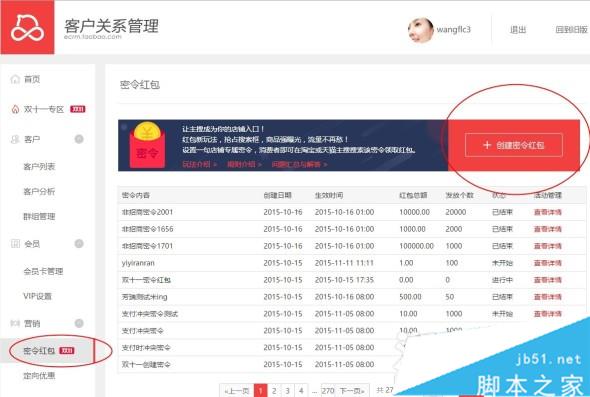Collapse the 客户 section with its round toggle
The image size is (590, 397).
coord(79,139)
